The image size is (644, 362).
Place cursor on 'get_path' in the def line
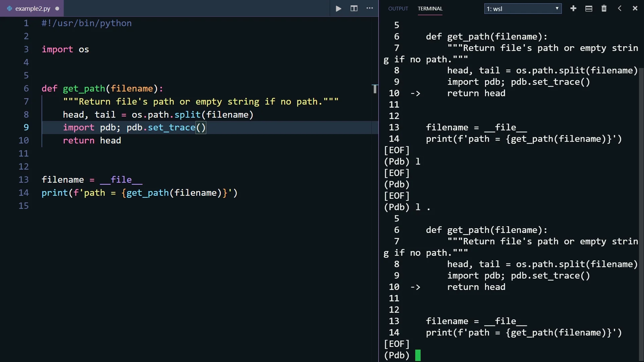[84, 88]
